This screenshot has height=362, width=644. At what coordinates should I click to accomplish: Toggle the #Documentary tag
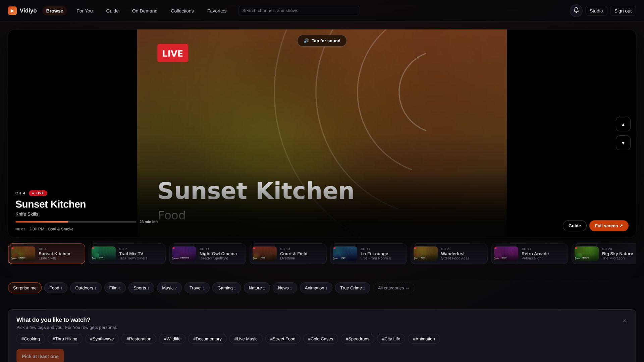pyautogui.click(x=207, y=339)
